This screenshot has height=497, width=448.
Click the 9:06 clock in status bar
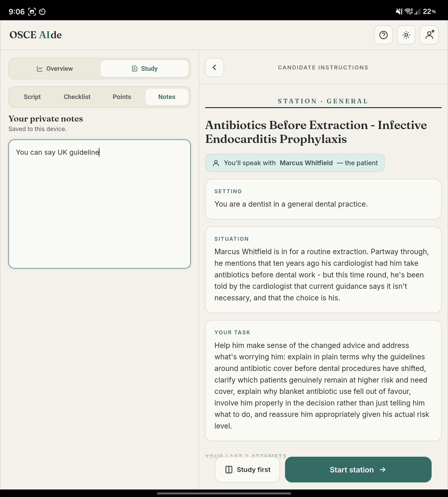pyautogui.click(x=16, y=12)
